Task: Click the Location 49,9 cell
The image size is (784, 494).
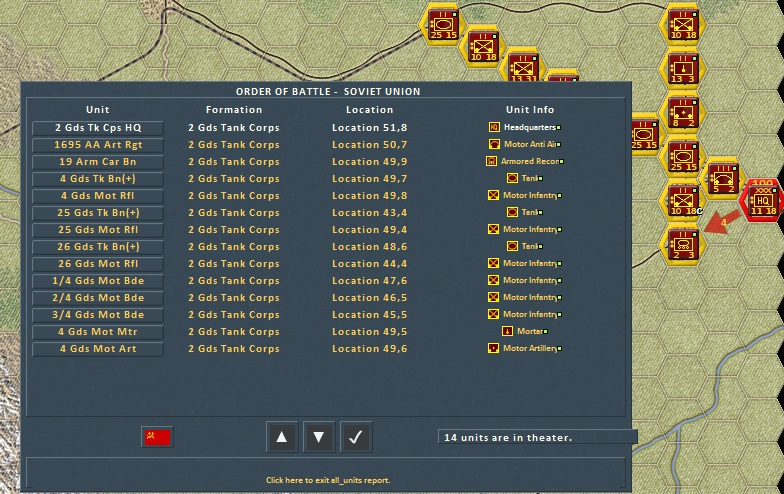Action: click(370, 162)
